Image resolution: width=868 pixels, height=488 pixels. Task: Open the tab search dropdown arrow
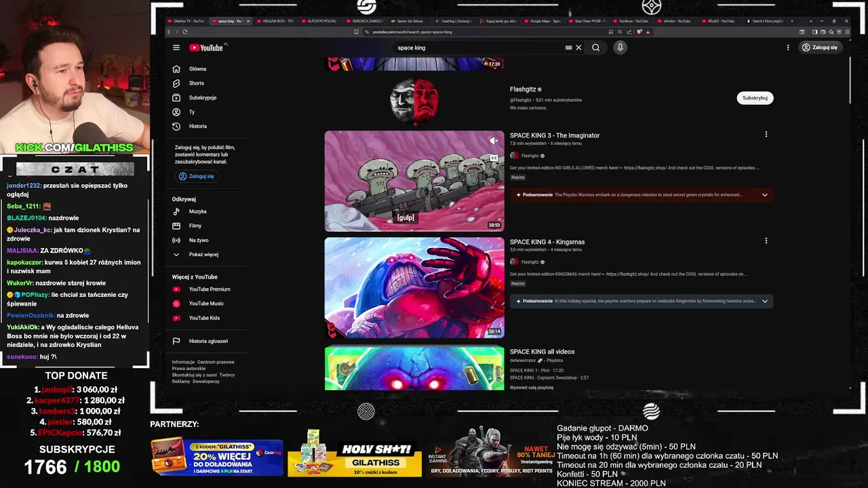811,21
